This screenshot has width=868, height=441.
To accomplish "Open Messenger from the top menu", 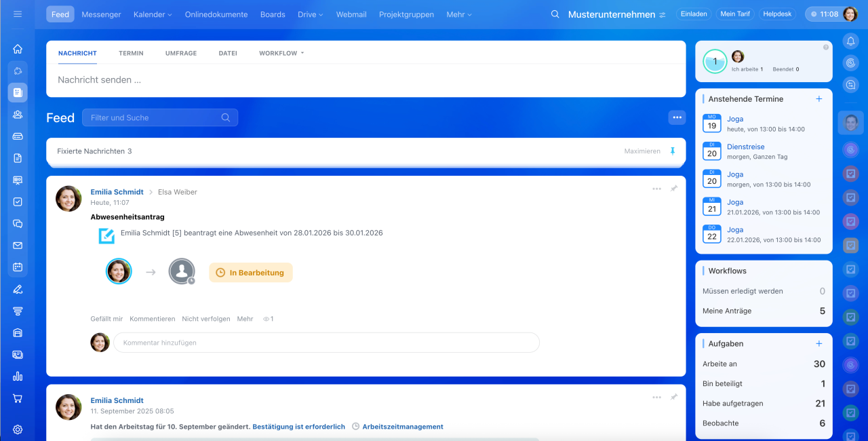I will [101, 14].
